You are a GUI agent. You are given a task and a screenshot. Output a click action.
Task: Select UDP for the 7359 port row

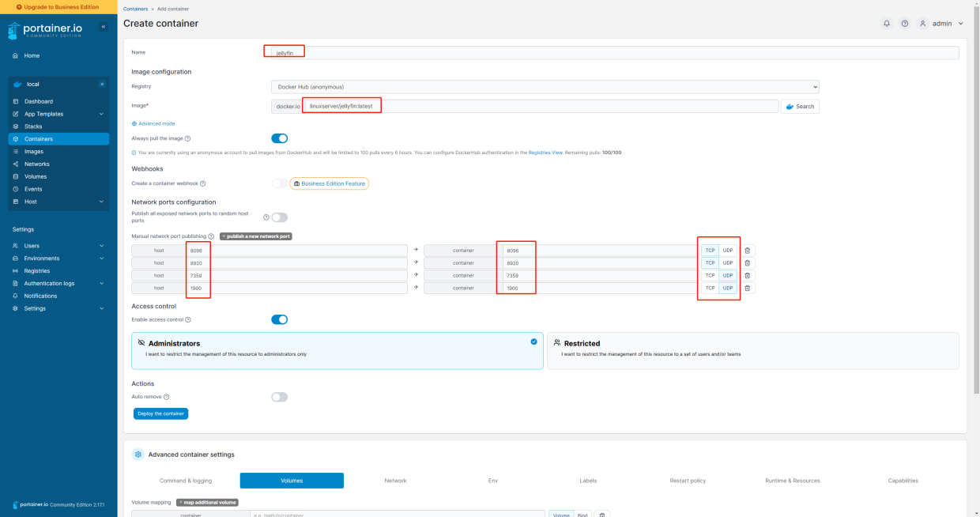click(x=728, y=276)
